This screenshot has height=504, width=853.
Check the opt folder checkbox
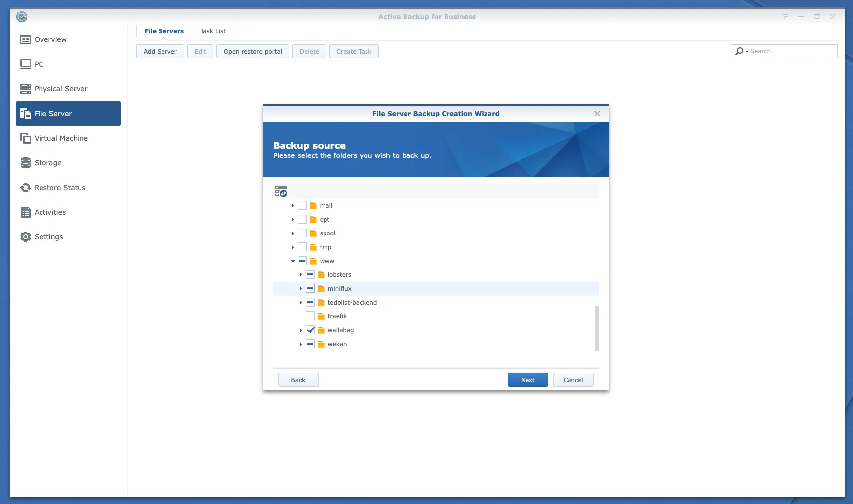click(x=302, y=220)
